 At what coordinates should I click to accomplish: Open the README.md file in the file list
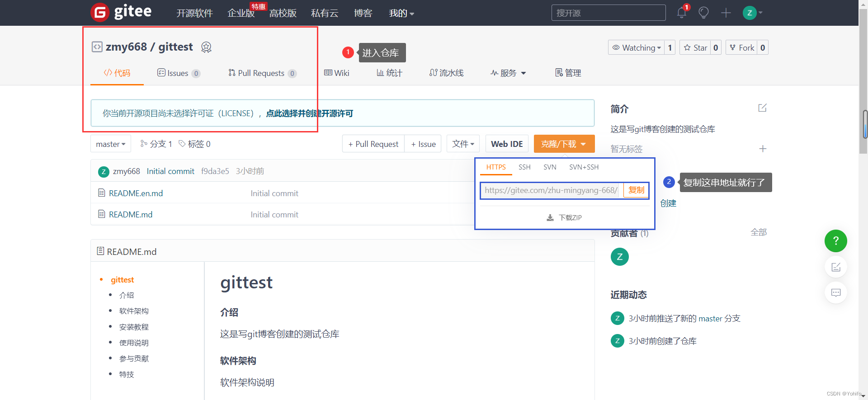click(x=131, y=214)
